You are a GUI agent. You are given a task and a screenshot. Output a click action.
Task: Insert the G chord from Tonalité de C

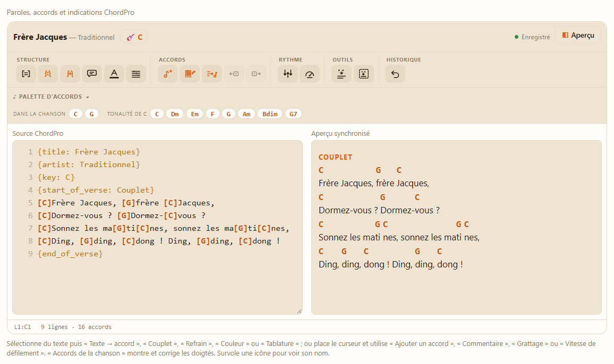point(229,114)
